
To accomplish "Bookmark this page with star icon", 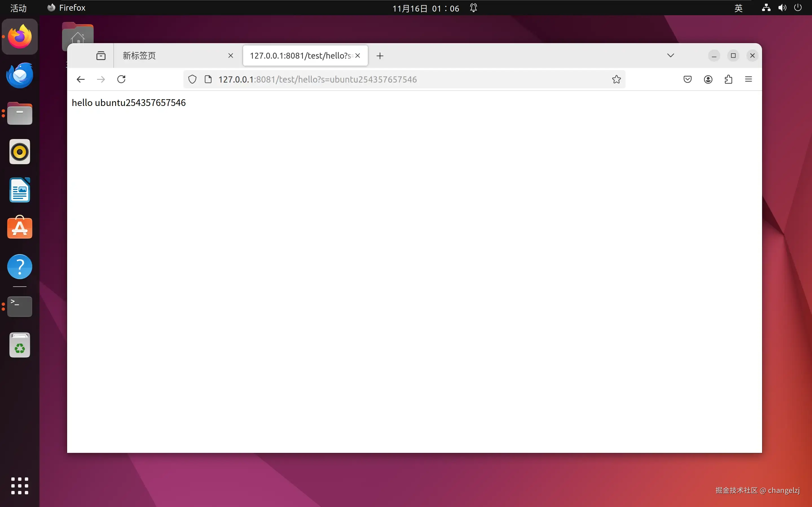I will point(616,79).
